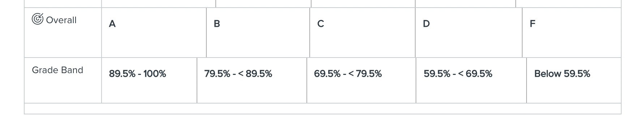The image size is (644, 139).
Task: Click partial top cell above A grade
Action: tap(159, 4)
